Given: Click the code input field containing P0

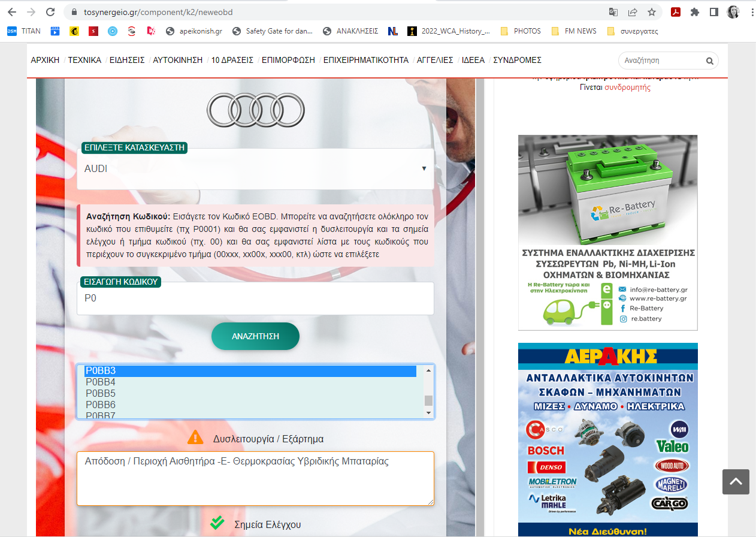Looking at the screenshot, I should tap(255, 298).
